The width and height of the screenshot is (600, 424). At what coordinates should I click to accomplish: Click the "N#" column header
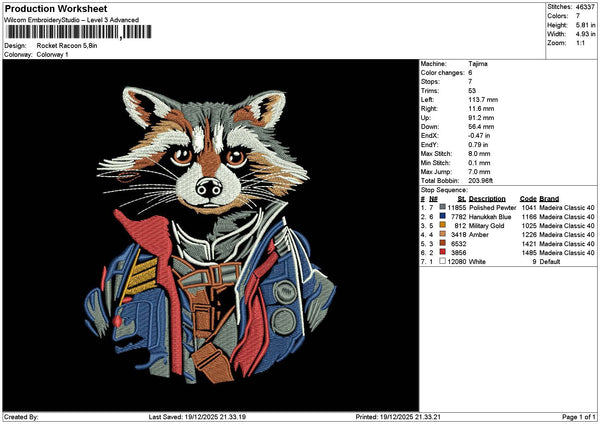(x=433, y=199)
